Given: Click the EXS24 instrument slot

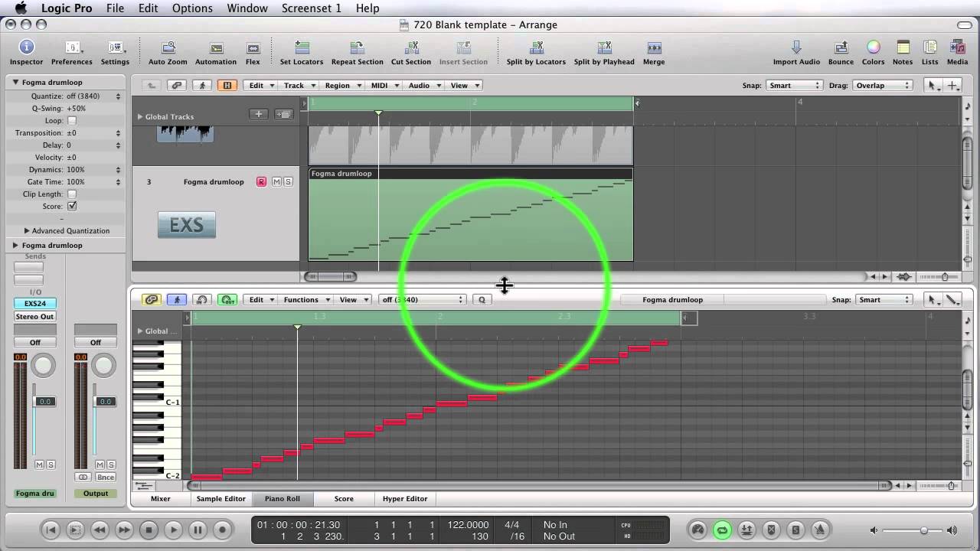Looking at the screenshot, I should (x=35, y=304).
